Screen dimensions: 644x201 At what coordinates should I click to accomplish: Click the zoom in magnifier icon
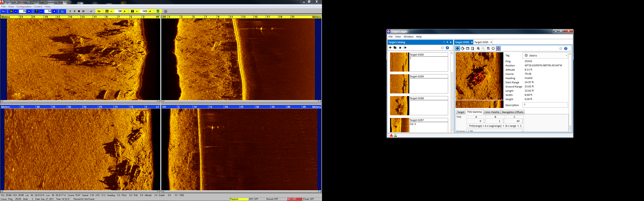478,49
